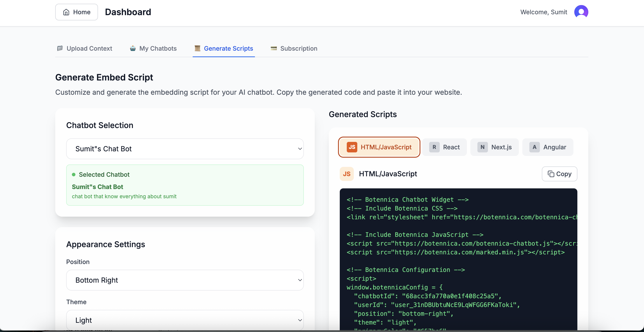Click the marked.min.js script line
The image size is (644, 332).
tap(455, 252)
